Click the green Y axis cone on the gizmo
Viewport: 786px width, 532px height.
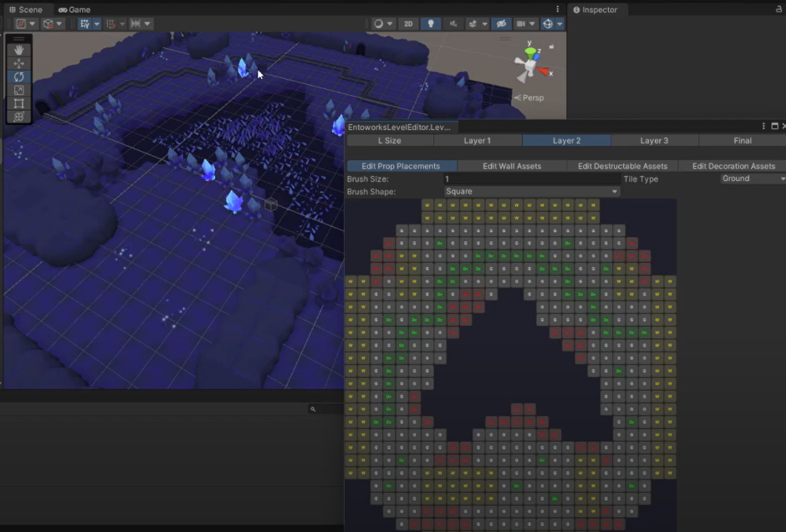[x=531, y=53]
